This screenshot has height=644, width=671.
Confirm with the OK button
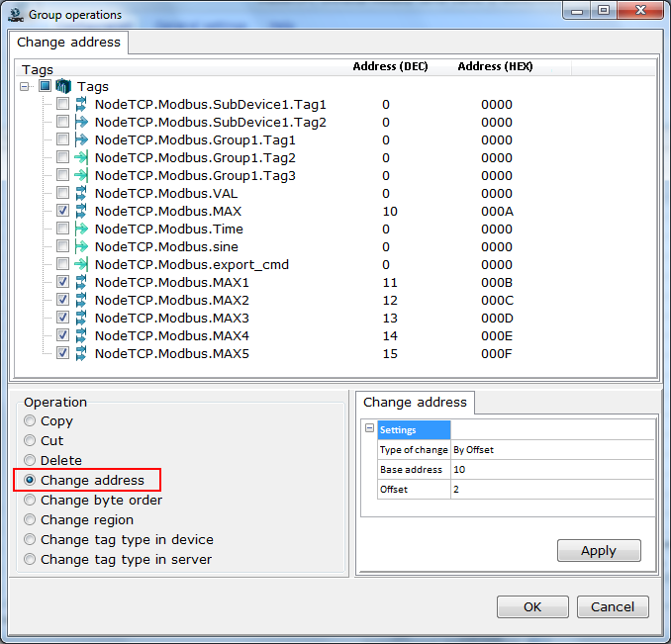click(x=532, y=606)
